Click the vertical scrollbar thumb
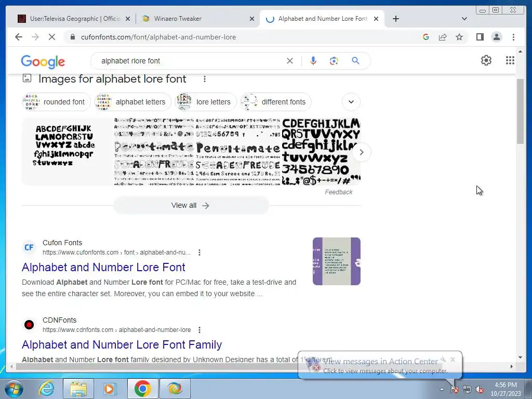The height and width of the screenshot is (399, 532). tap(520, 111)
